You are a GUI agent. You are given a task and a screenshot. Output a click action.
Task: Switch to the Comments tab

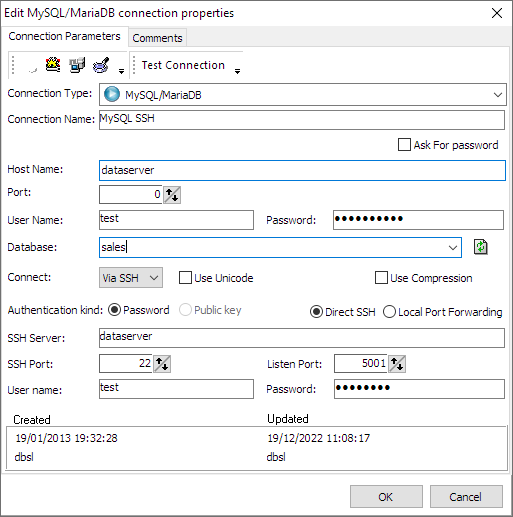(157, 38)
